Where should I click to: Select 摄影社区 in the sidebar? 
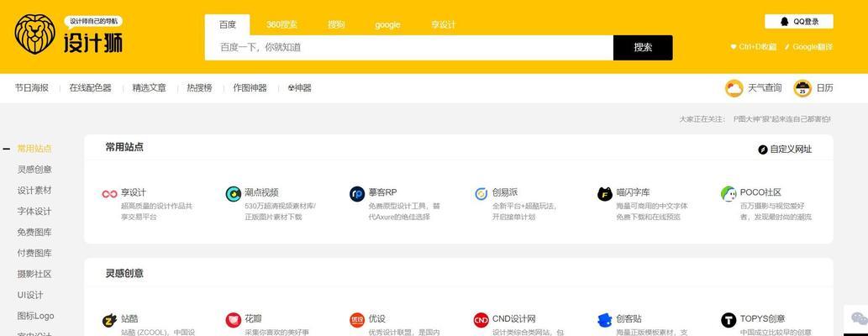click(x=34, y=274)
